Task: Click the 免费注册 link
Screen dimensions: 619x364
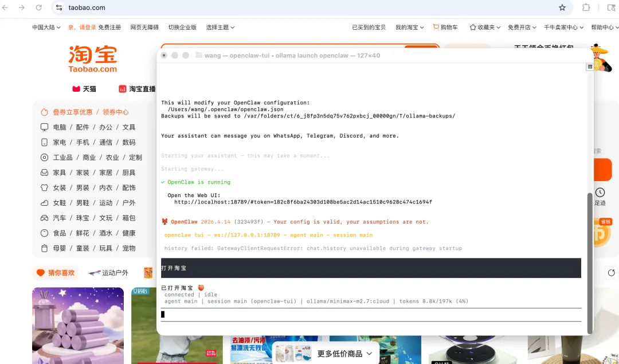Action: click(109, 28)
